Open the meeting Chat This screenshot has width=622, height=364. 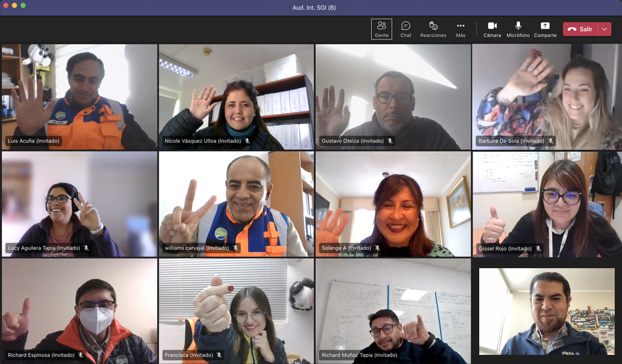[x=406, y=29]
